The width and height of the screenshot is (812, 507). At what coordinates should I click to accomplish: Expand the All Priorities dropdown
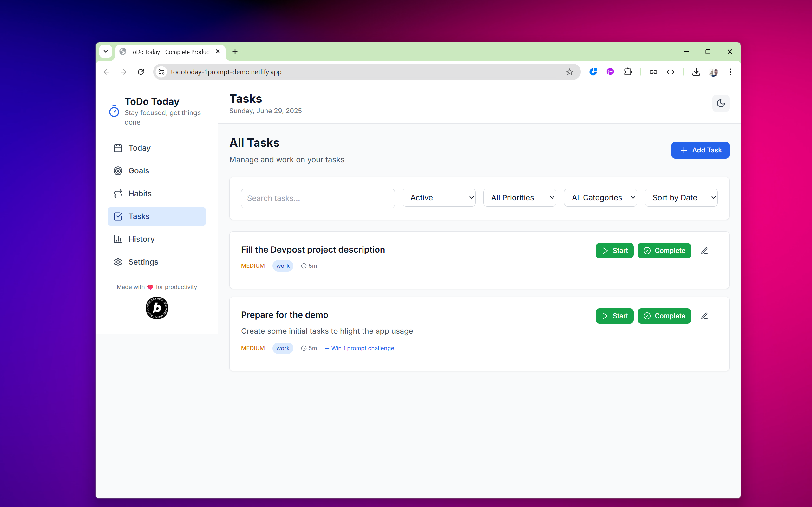[x=520, y=197]
